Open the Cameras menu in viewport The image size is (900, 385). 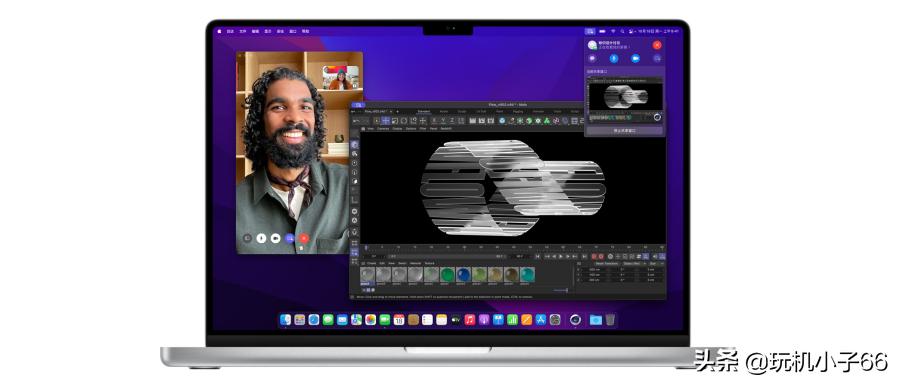pyautogui.click(x=383, y=129)
